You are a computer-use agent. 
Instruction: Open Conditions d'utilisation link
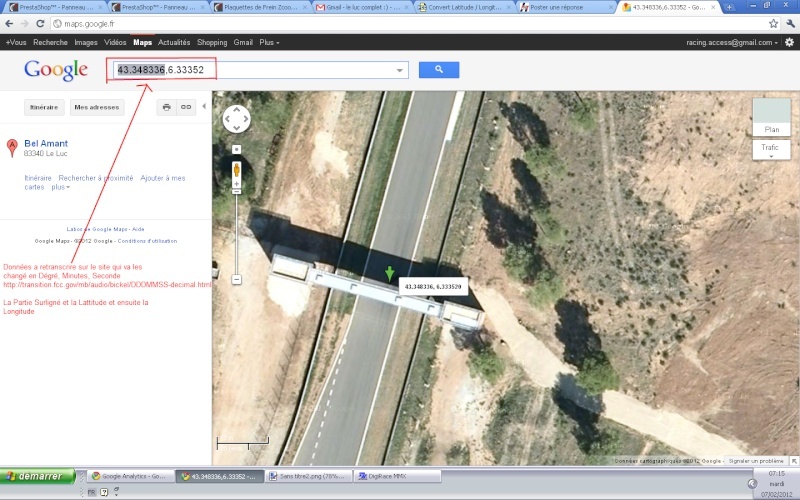(x=147, y=241)
